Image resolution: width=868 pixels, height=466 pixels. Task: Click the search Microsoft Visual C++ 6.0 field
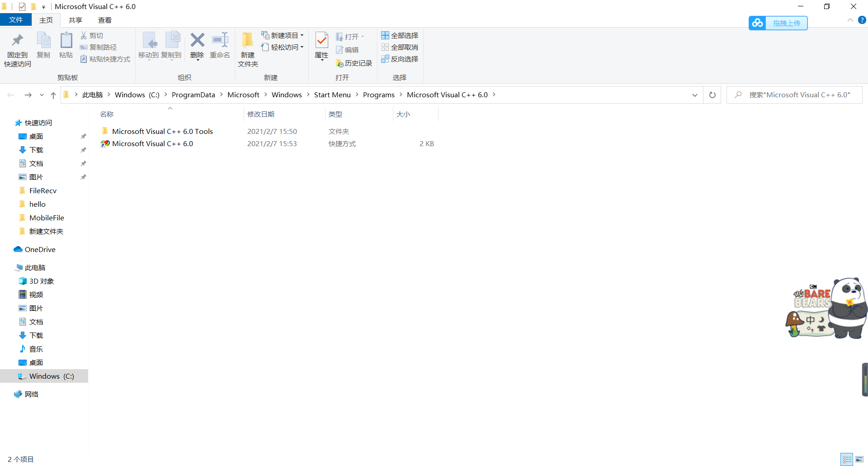pos(794,95)
